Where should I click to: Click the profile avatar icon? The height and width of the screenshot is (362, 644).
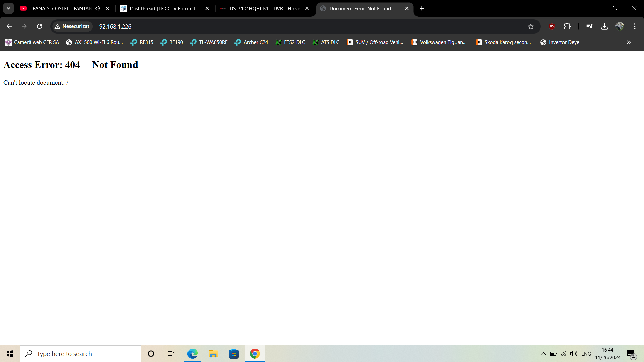[x=620, y=26]
